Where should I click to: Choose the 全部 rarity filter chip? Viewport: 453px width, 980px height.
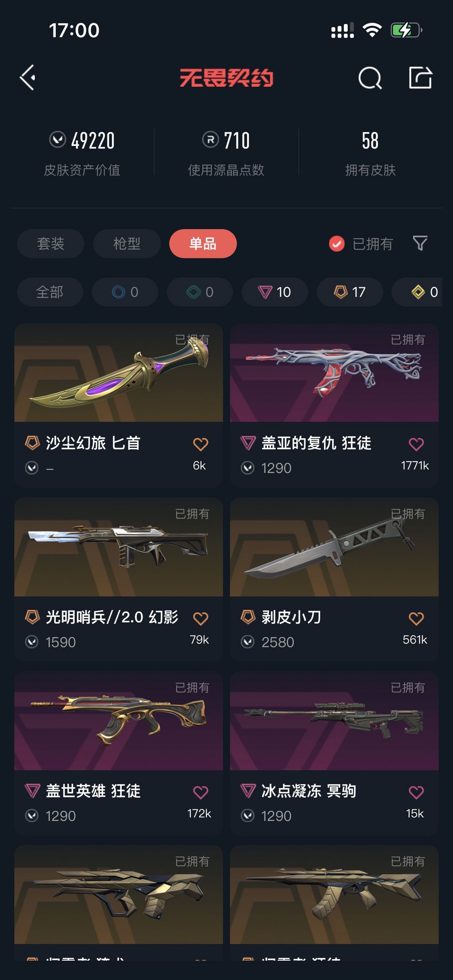pyautogui.click(x=50, y=292)
